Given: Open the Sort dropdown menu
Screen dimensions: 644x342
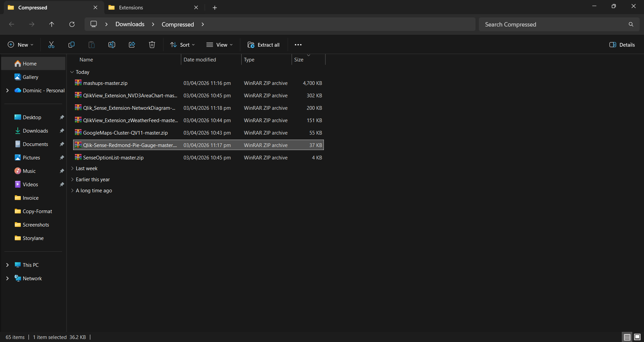Looking at the screenshot, I should 183,45.
